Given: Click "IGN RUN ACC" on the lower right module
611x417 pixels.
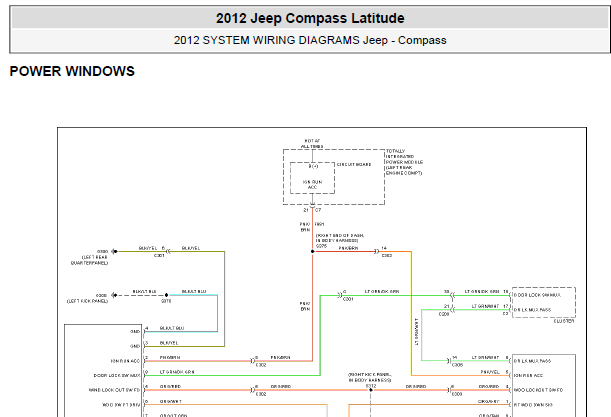Looking at the screenshot, I should (x=528, y=376).
